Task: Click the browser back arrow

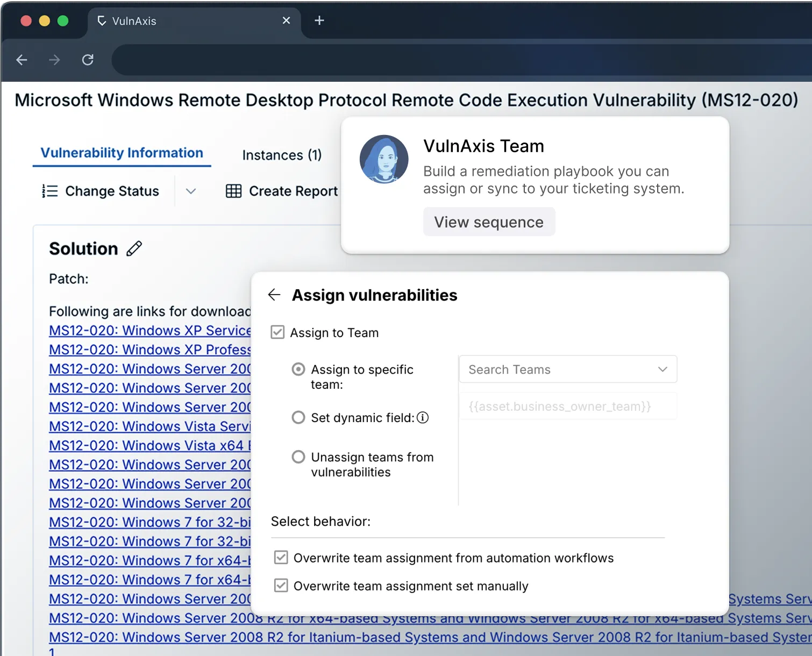Action: coord(22,60)
